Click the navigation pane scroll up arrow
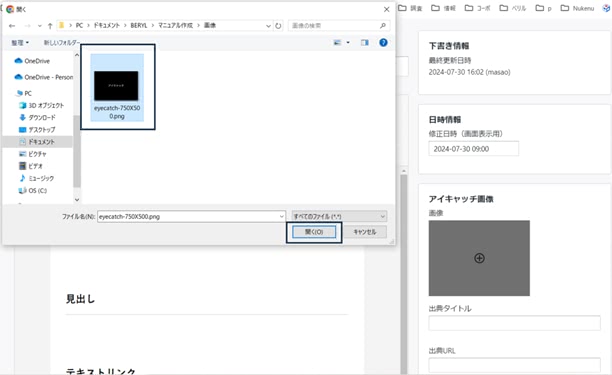The width and height of the screenshot is (612, 375). tap(77, 55)
